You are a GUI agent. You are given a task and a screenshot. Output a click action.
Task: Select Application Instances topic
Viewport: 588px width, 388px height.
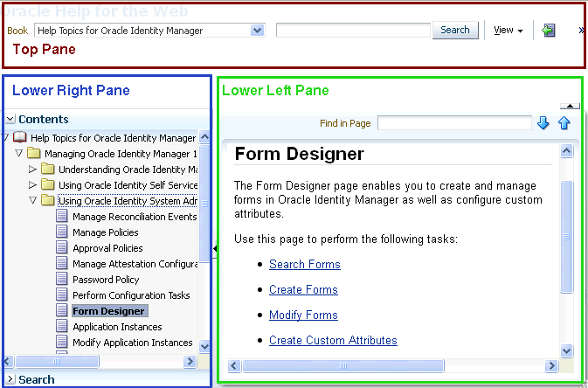117,327
